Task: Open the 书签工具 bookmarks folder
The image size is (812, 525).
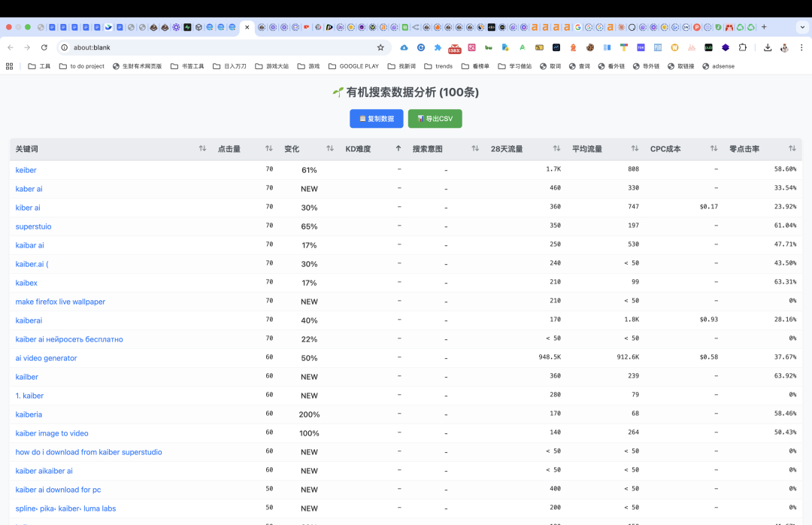Action: tap(187, 66)
